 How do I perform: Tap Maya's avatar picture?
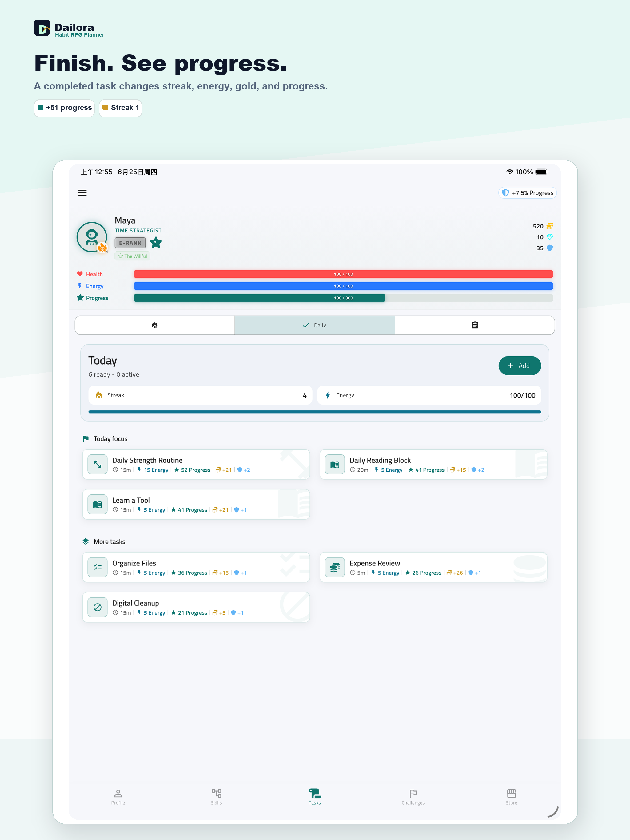(92, 237)
